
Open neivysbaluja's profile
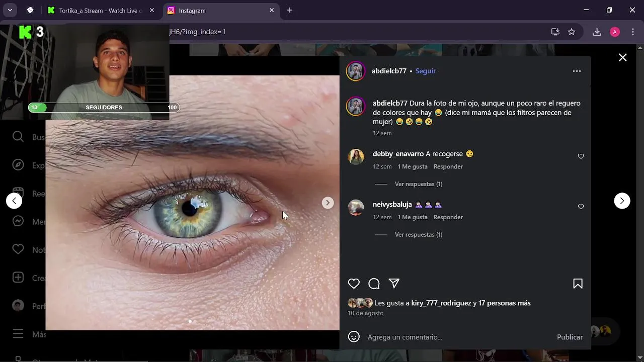point(392,205)
